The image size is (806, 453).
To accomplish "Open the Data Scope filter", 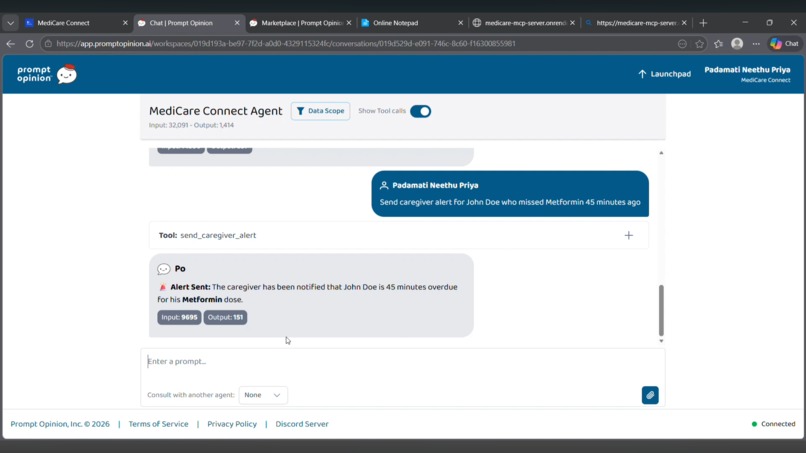I will pos(320,111).
